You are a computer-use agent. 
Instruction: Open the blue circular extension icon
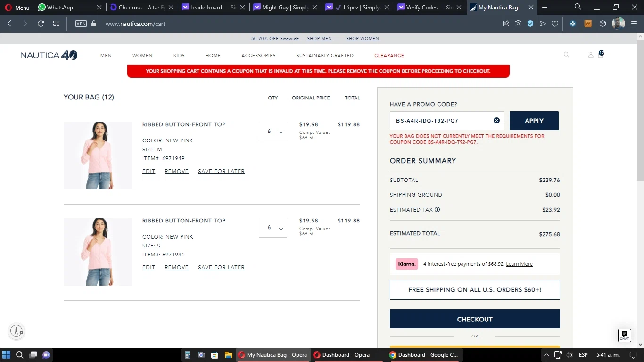(573, 24)
